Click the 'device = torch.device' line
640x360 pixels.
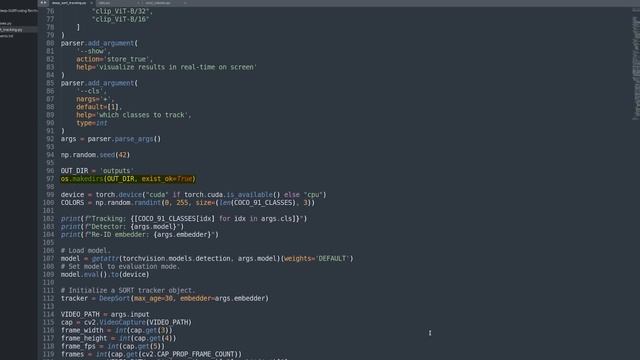(x=193, y=195)
